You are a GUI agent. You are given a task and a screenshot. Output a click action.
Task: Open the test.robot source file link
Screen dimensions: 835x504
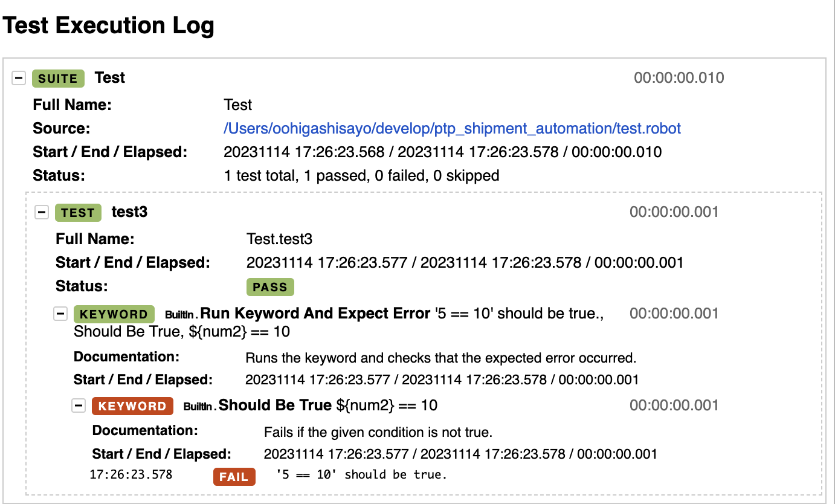coord(451,128)
